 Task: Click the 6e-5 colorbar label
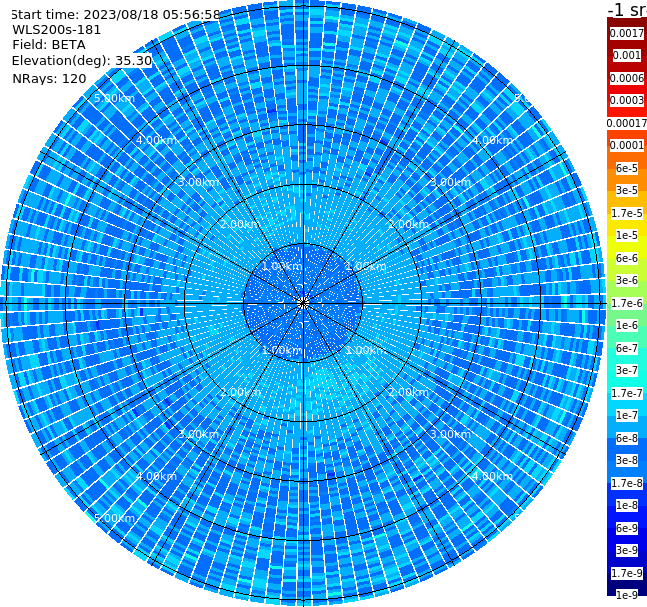pos(627,168)
